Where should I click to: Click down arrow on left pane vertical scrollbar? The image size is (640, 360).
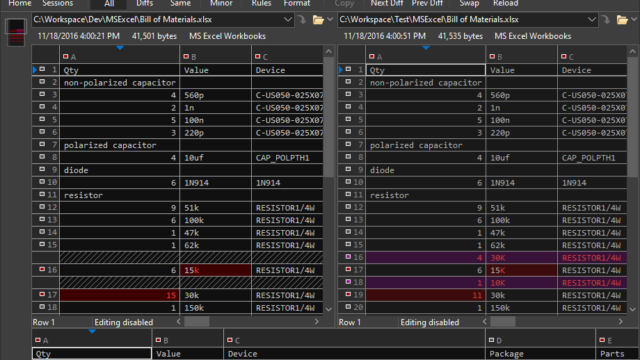pyautogui.click(x=329, y=309)
